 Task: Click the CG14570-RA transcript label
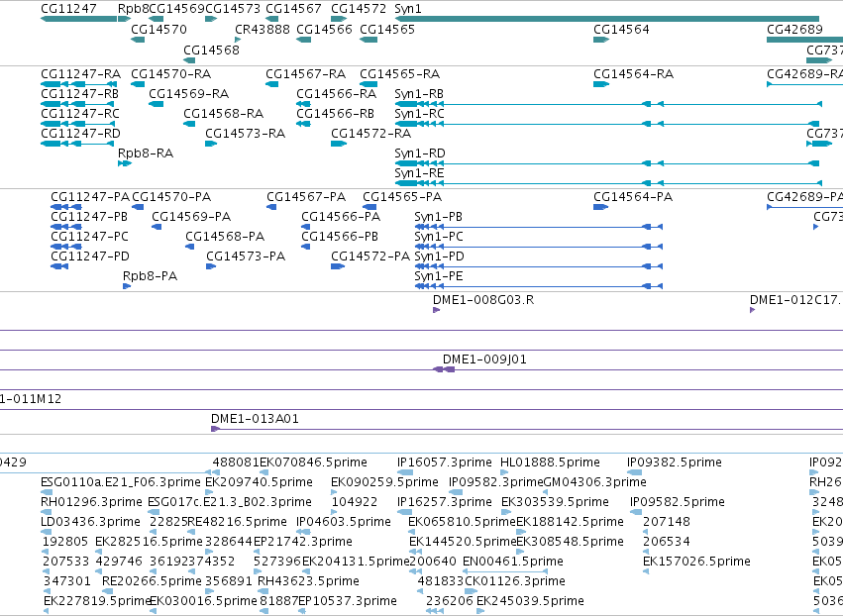tap(171, 74)
